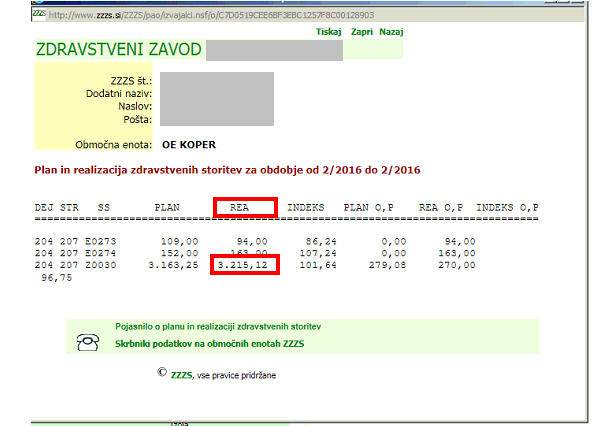Click the ZZZS št. label
Viewport: 605px width, 426px height.
[131, 81]
